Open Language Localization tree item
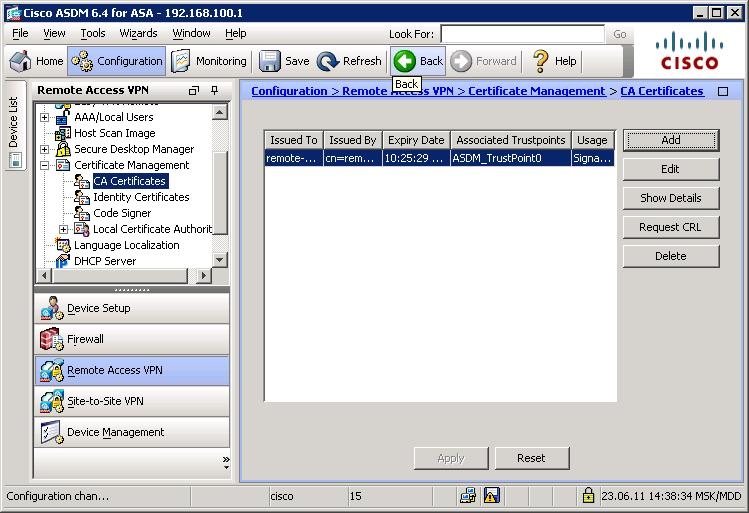 127,245
